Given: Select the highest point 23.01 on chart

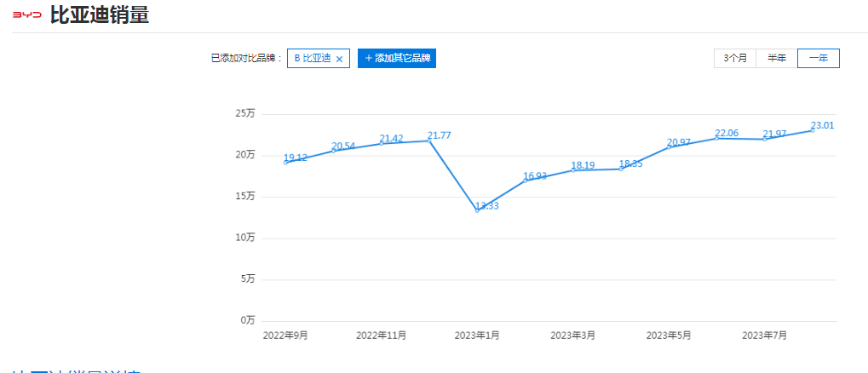Looking at the screenshot, I should [813, 129].
